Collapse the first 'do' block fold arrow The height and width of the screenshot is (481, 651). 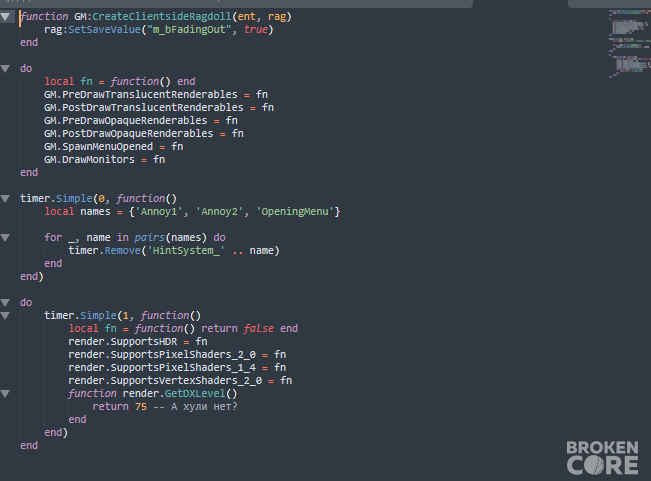click(5, 69)
